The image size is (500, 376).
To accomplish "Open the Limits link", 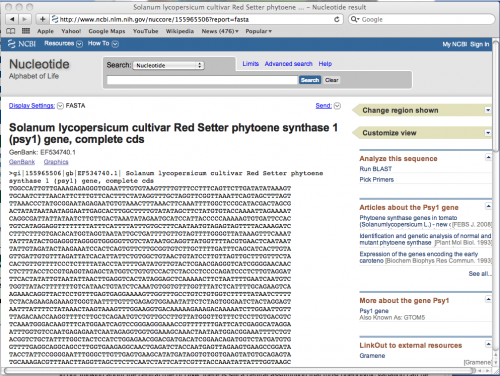I will (x=251, y=64).
